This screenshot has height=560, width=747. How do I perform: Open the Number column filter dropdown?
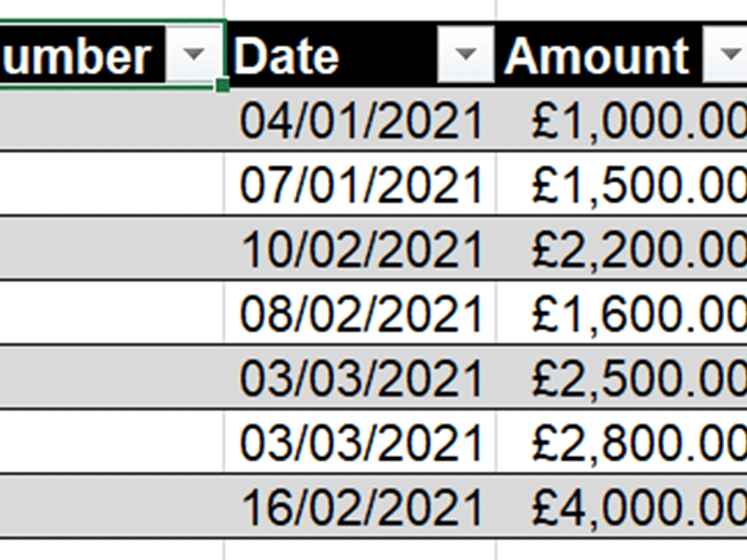tap(194, 55)
